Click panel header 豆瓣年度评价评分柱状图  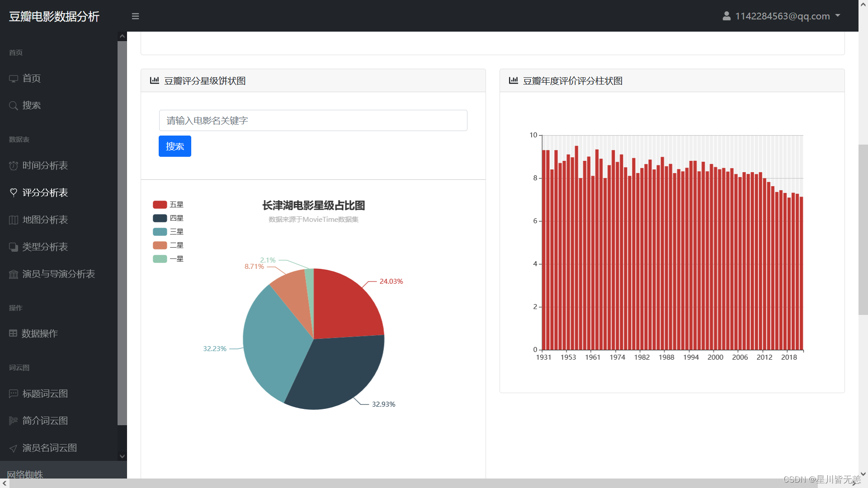point(672,80)
